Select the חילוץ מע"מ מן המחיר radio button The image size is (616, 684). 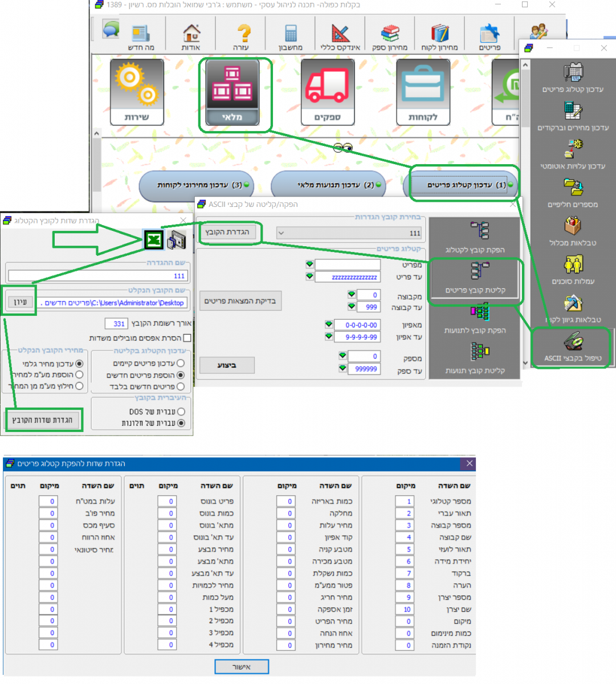[79, 386]
